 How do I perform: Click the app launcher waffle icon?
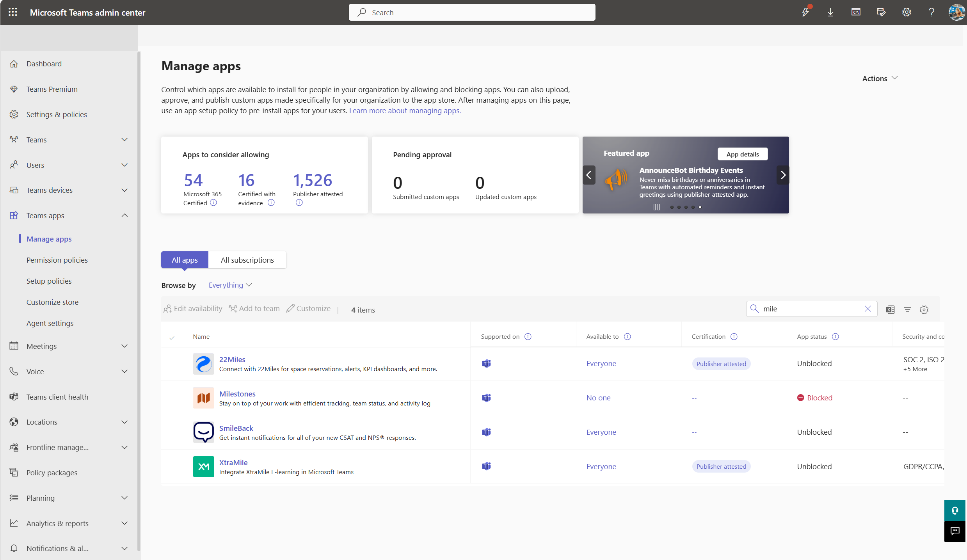pos(13,12)
